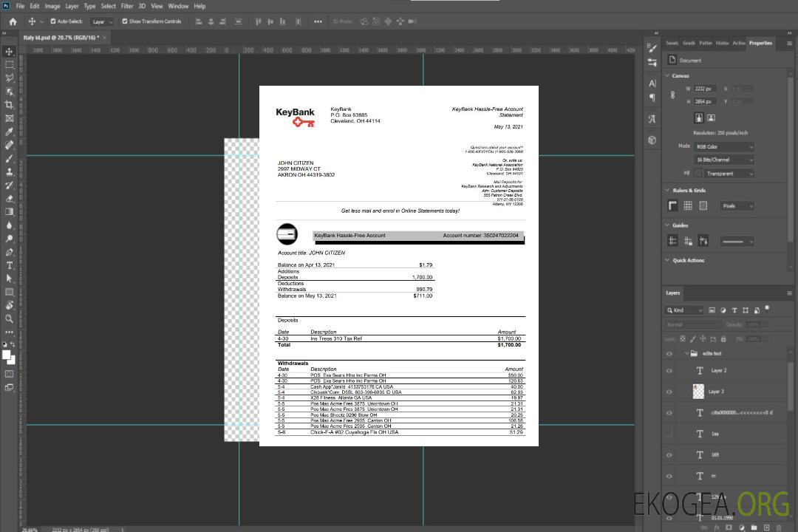Select the Horizontal Type tool
Screen dimensions: 798x532
pos(9,265)
